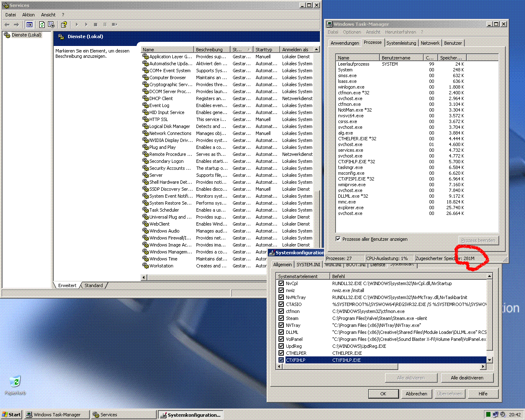The width and height of the screenshot is (525, 420).
Task: Switch to Systemleistung tab in Task-Manager
Action: point(401,43)
